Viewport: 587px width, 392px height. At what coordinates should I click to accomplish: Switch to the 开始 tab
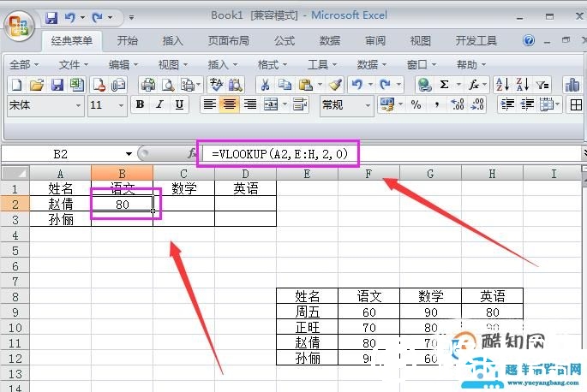pos(128,40)
